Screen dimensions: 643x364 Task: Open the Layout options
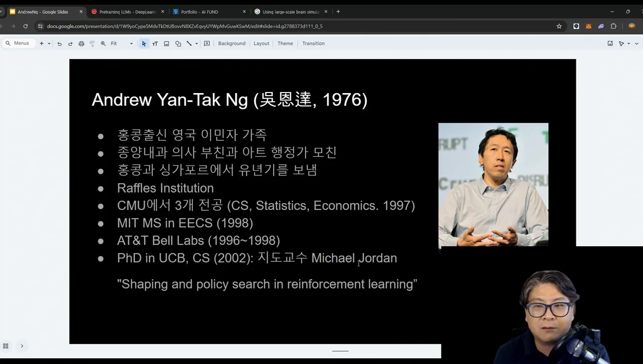(261, 44)
